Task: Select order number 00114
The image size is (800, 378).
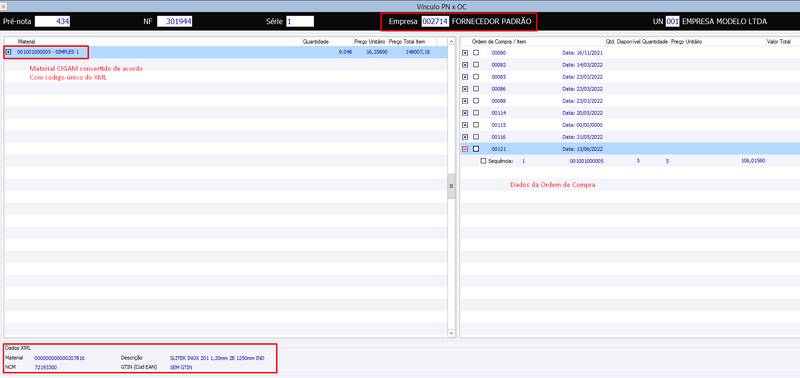Action: [498, 113]
